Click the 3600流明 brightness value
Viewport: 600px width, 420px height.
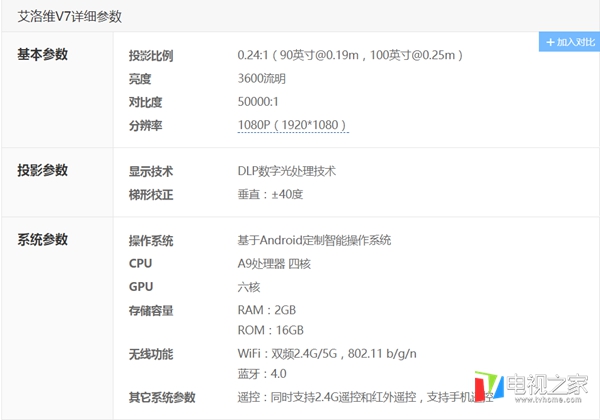[x=262, y=79]
